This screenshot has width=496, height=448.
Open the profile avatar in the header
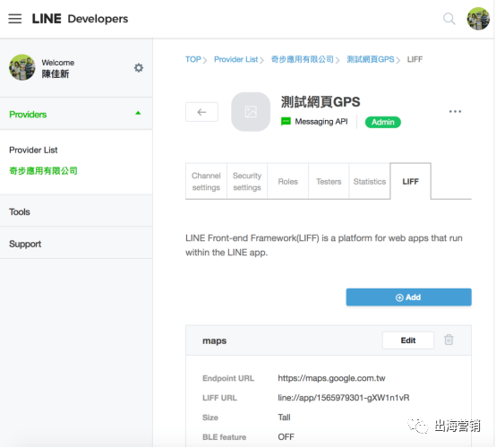pos(478,19)
